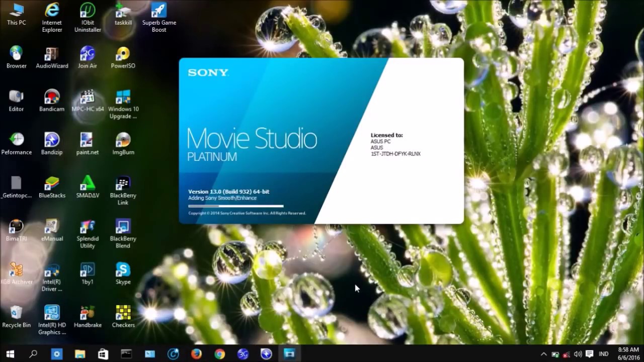Change the IND input language
Image resolution: width=644 pixels, height=362 pixels.
coord(604,354)
